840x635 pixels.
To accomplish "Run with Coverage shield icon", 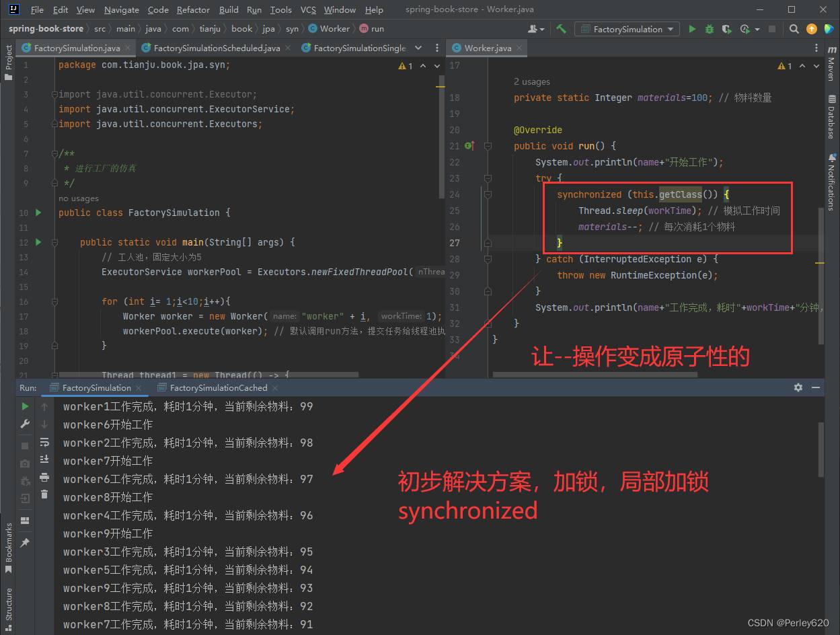I will click(x=727, y=29).
